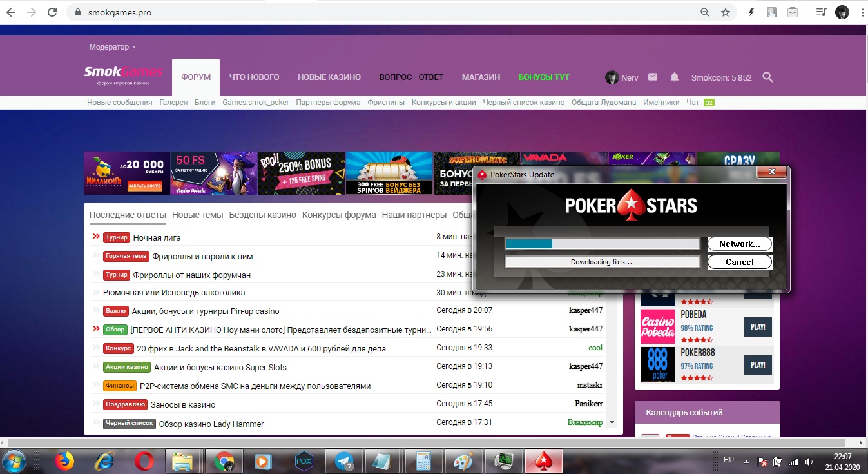Click Casino Pobeda 50 FS banner

pyautogui.click(x=214, y=173)
